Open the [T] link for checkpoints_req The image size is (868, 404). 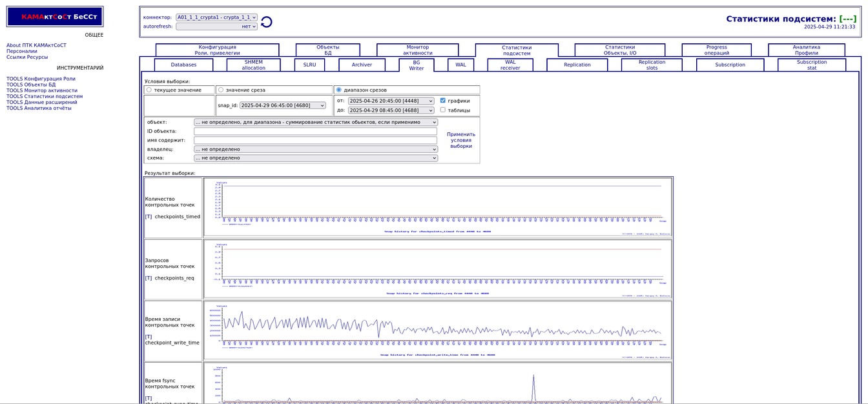(x=149, y=278)
